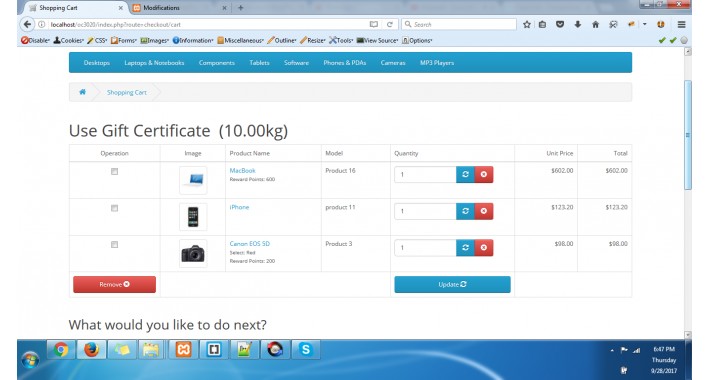The image size is (710, 380).
Task: Remove MacBook using red circle button
Action: click(484, 174)
